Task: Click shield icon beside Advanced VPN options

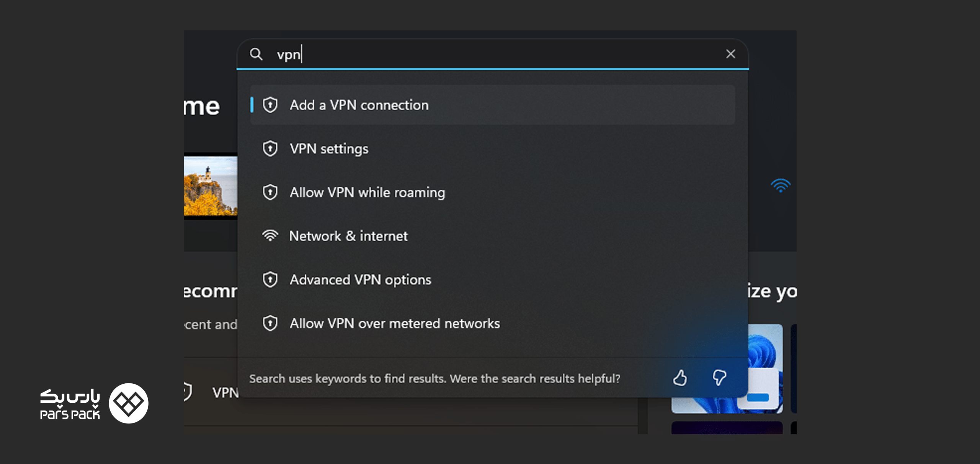Action: coord(270,280)
